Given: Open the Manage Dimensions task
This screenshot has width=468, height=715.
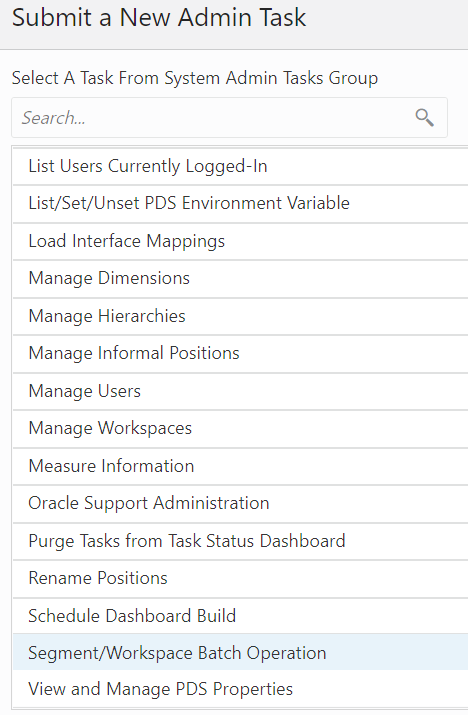Looking at the screenshot, I should [x=240, y=279].
